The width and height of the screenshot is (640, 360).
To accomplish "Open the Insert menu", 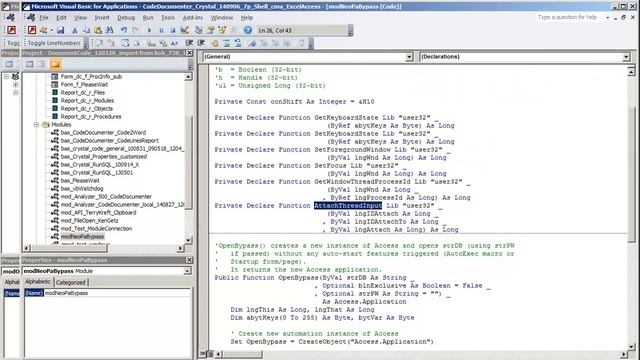I will (x=102, y=18).
